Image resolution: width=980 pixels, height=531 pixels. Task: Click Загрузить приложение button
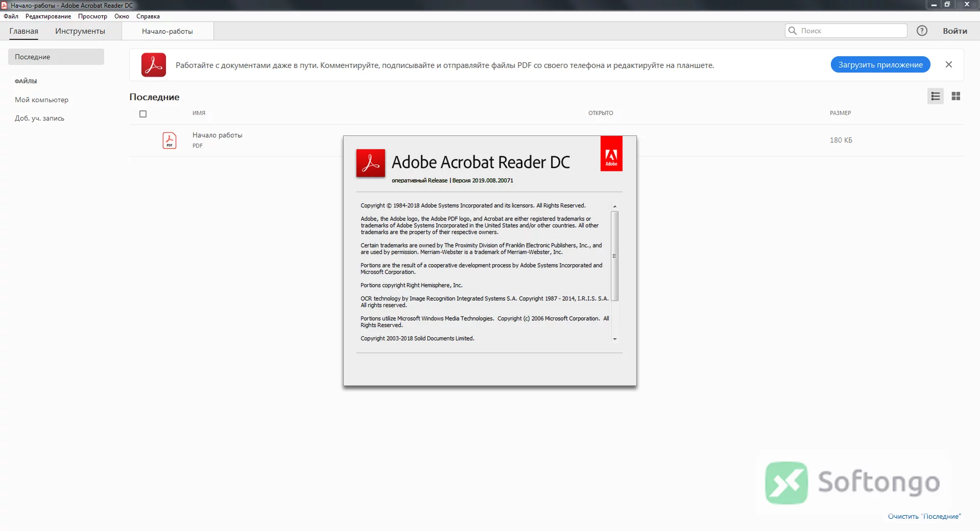[880, 64]
